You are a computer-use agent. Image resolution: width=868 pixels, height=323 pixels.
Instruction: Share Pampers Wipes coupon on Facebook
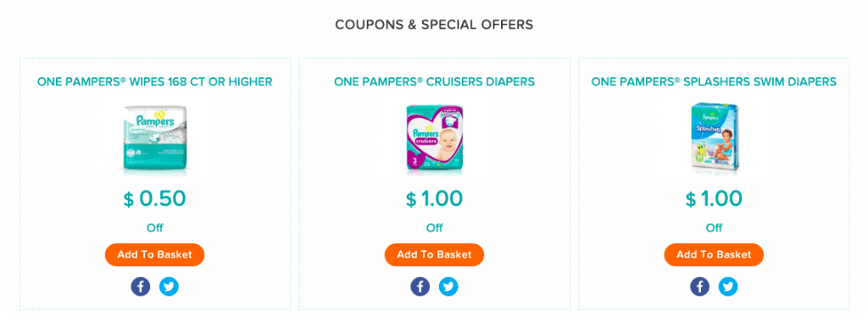(x=141, y=287)
